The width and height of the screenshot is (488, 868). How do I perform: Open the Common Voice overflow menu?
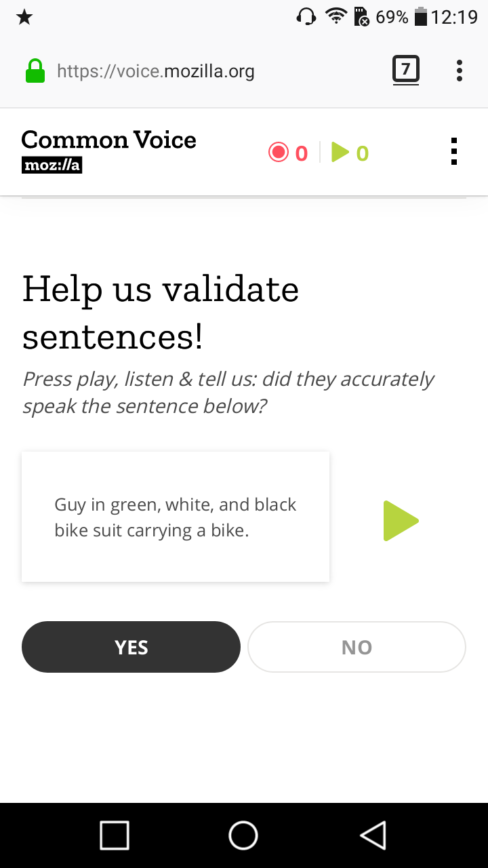(453, 152)
